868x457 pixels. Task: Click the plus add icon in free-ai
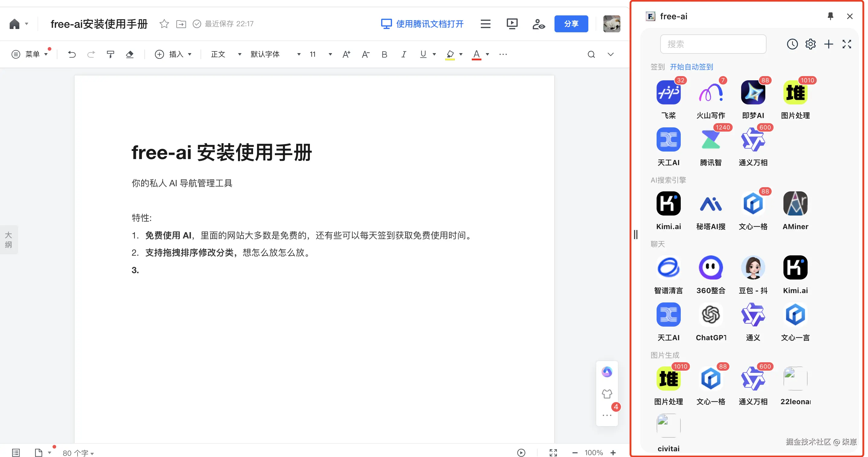tap(828, 44)
